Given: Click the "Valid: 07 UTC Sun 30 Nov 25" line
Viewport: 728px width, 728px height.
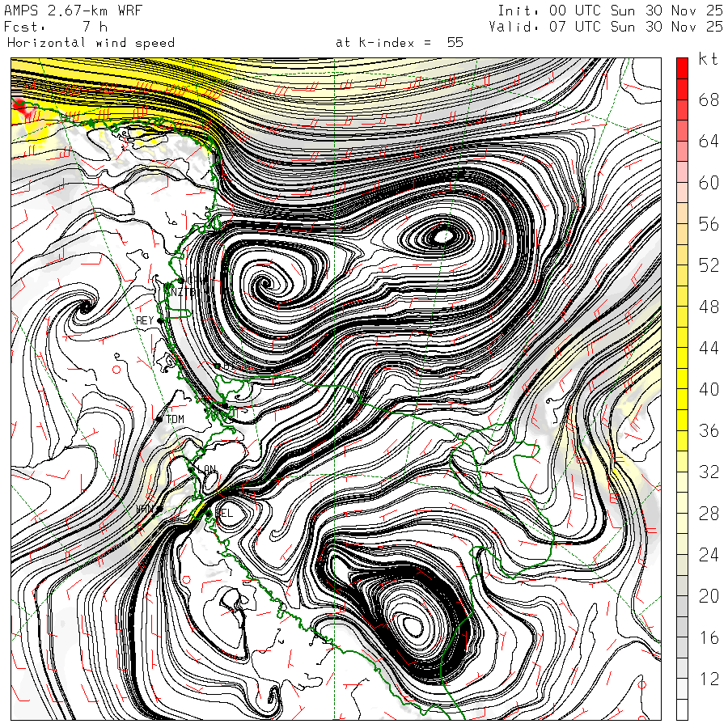Looking at the screenshot, I should point(606,27).
